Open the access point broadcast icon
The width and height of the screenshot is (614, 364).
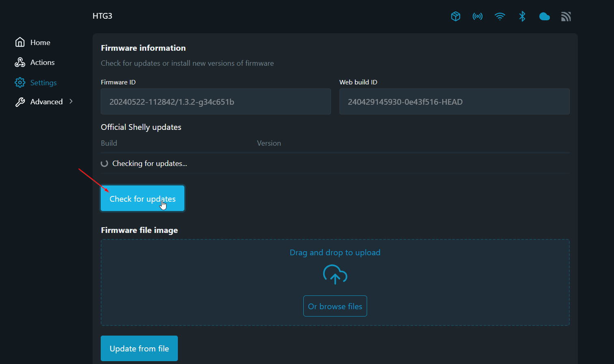click(478, 16)
